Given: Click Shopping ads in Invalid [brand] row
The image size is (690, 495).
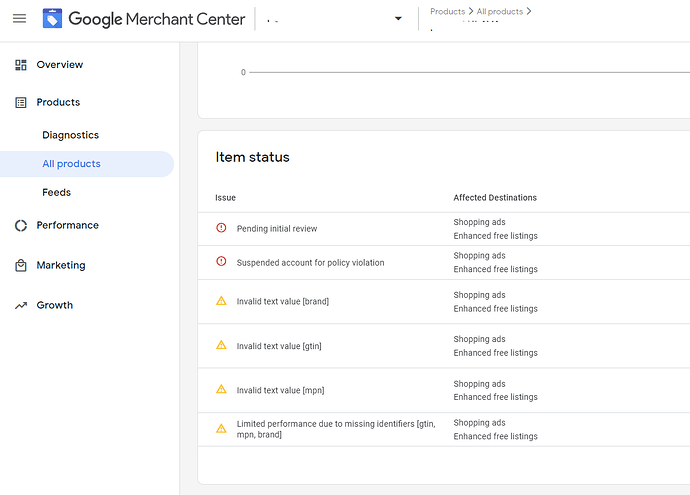Looking at the screenshot, I should click(479, 295).
